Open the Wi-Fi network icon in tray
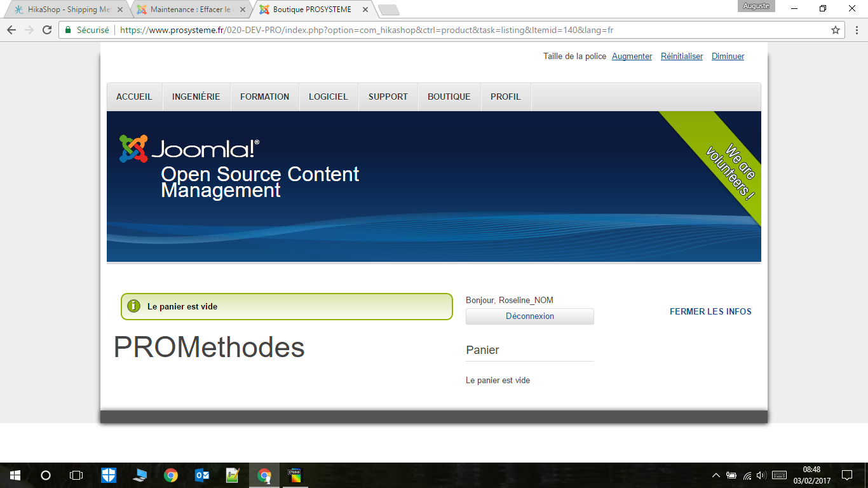Screen dimensions: 868x488 747,475
